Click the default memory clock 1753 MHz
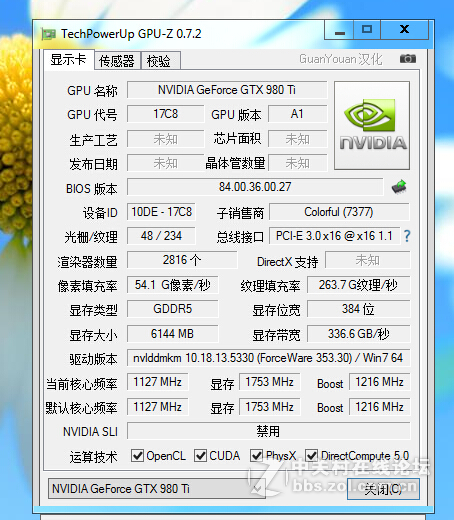The width and height of the screenshot is (454, 520). [x=270, y=407]
